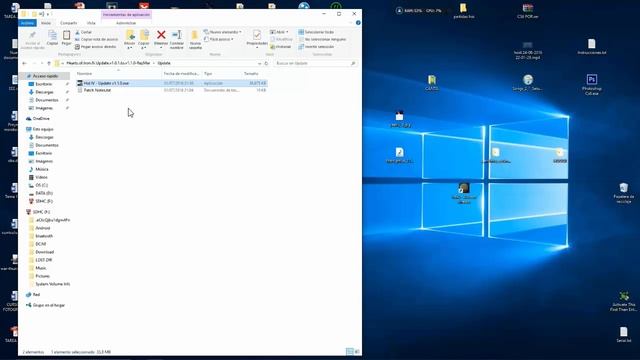Click Update in the address breadcrumb
Image resolution: width=640 pixels, height=360 pixels.
coord(164,63)
